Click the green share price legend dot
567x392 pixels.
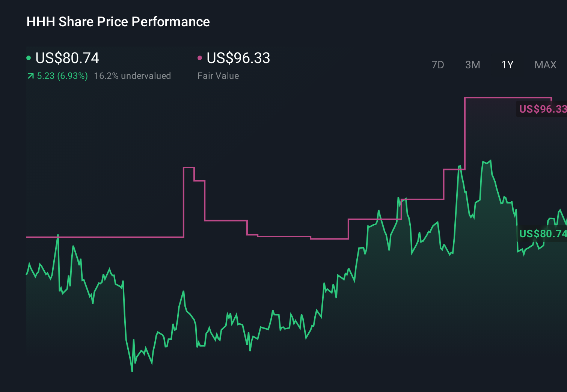point(29,58)
